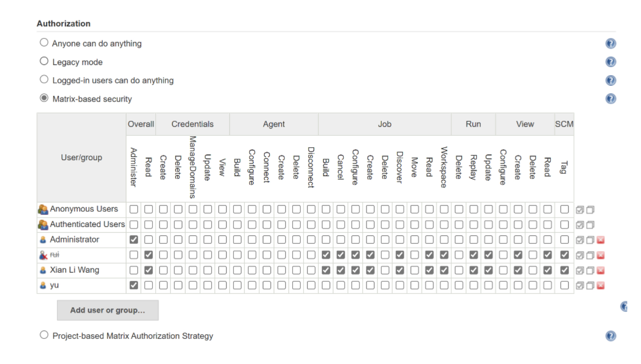
Task: Click "Add user or group…" button
Action: coord(108,310)
